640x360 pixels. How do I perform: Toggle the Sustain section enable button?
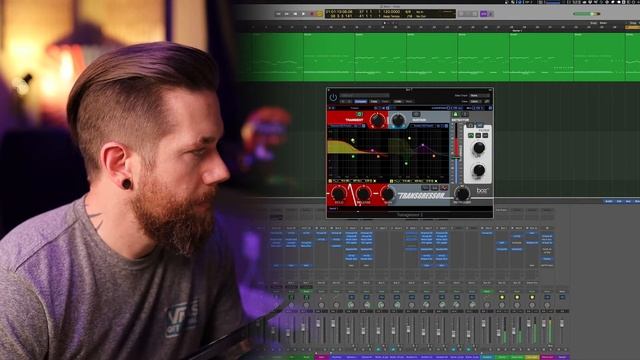(416, 115)
